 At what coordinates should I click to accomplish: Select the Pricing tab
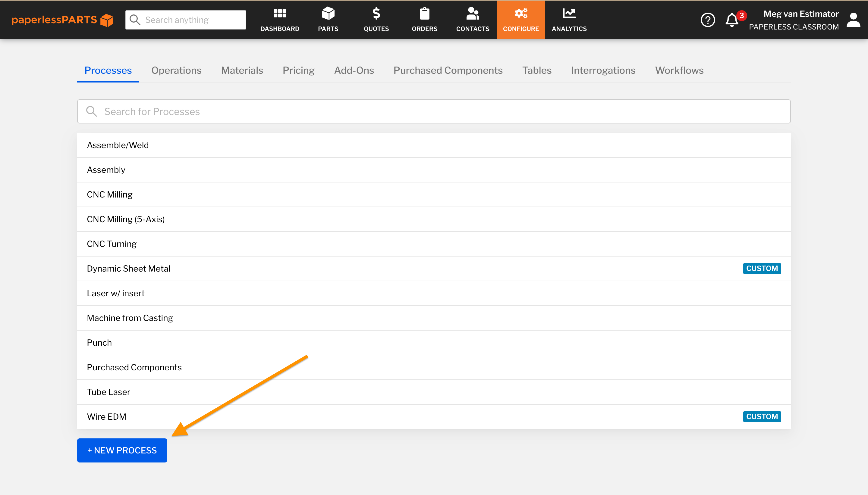[298, 70]
